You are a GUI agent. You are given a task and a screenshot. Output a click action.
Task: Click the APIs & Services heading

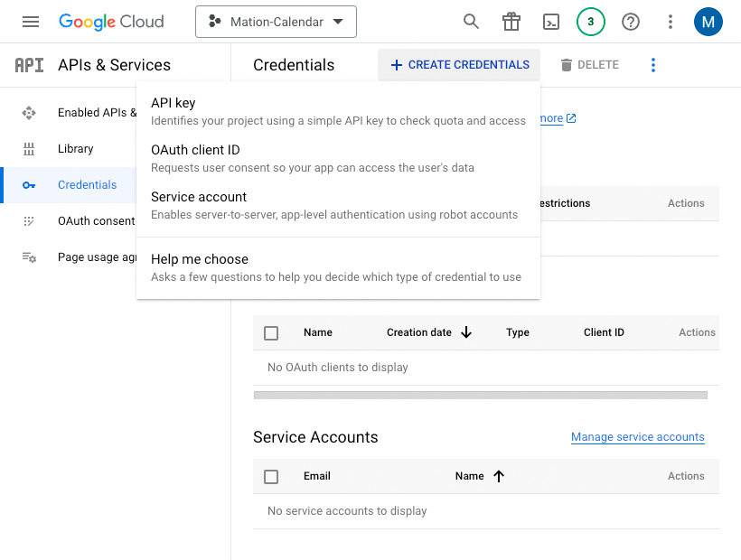(114, 65)
